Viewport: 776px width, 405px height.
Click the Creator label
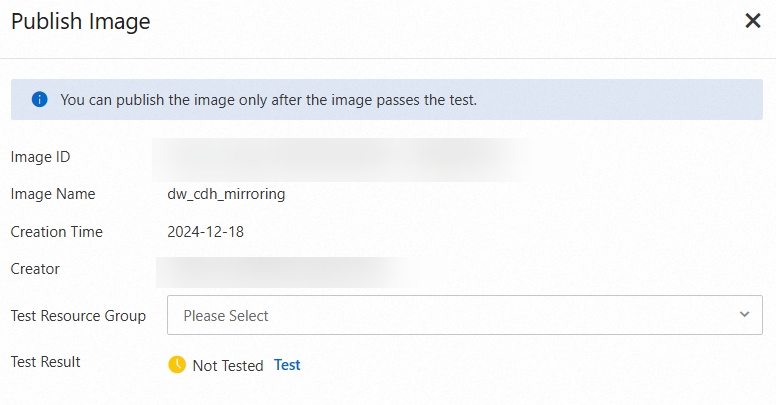coord(35,269)
